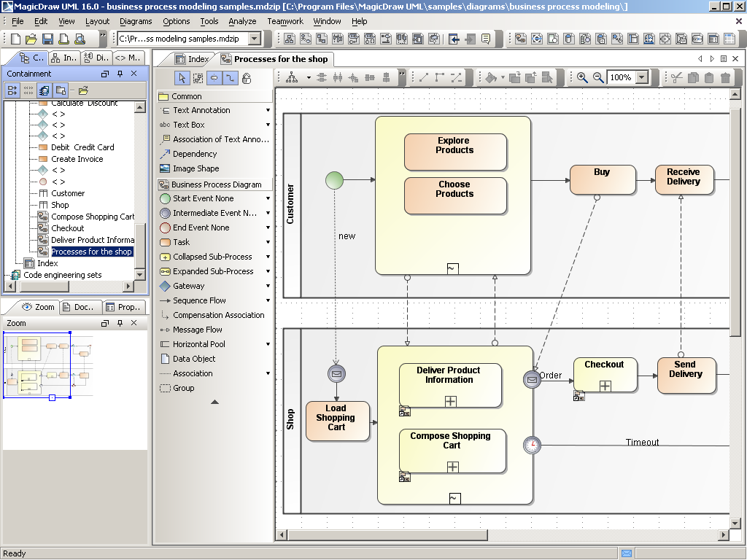Click the Zoom Out magnifier icon
This screenshot has width=747, height=560.
click(598, 77)
